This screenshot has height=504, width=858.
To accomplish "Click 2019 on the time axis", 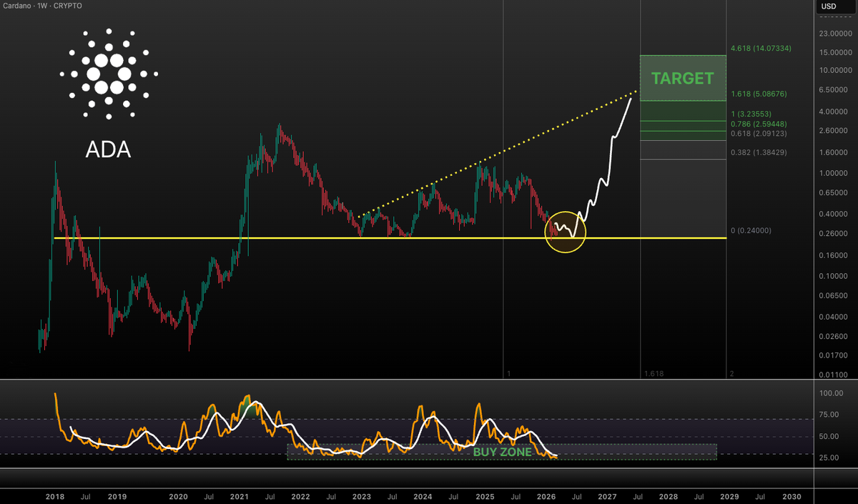I will [x=117, y=495].
